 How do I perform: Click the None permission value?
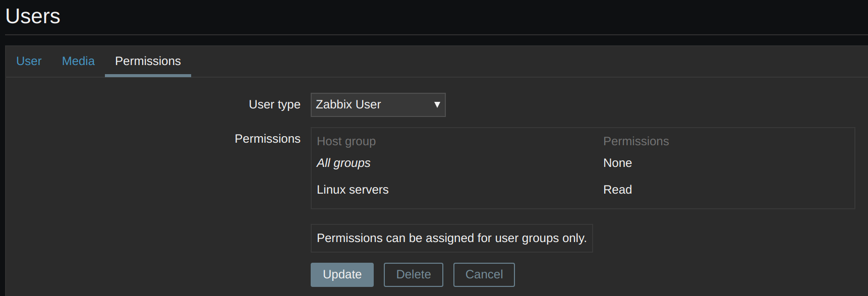tap(617, 163)
